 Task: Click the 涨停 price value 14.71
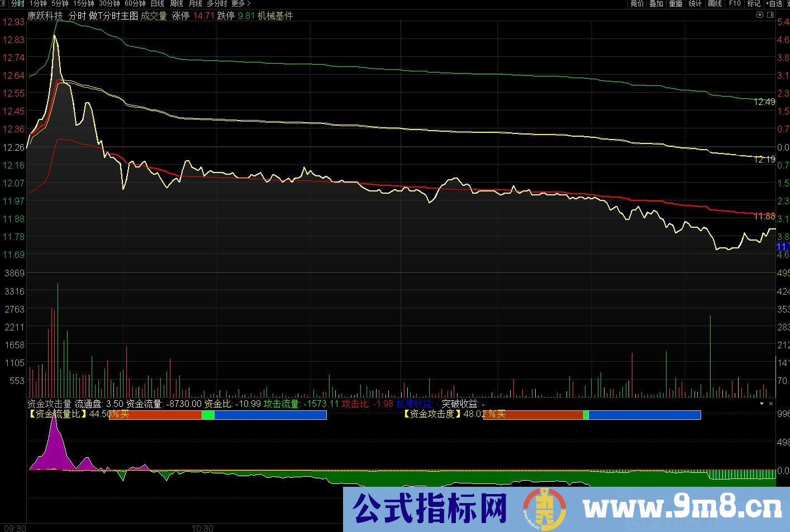coord(204,16)
